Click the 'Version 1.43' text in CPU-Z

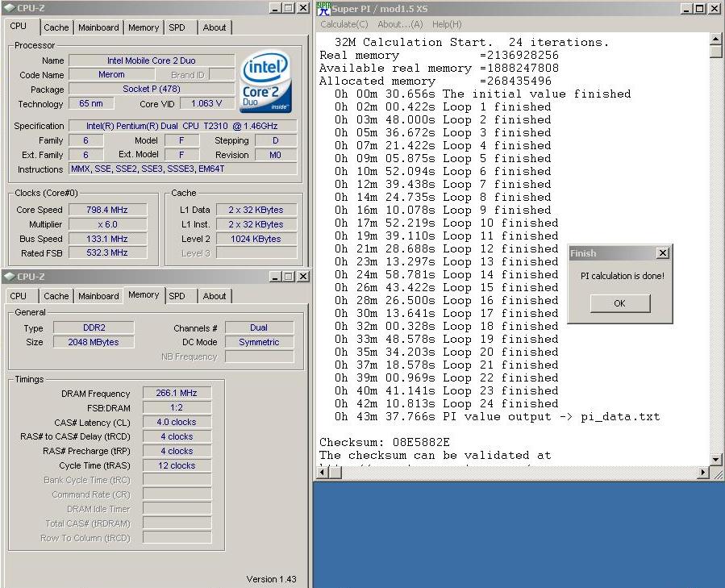tap(272, 579)
